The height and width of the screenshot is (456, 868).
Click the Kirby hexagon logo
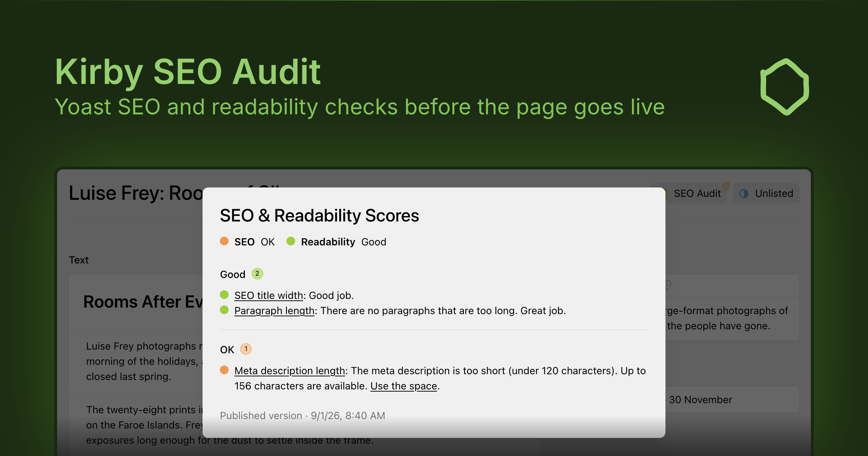pyautogui.click(x=784, y=87)
